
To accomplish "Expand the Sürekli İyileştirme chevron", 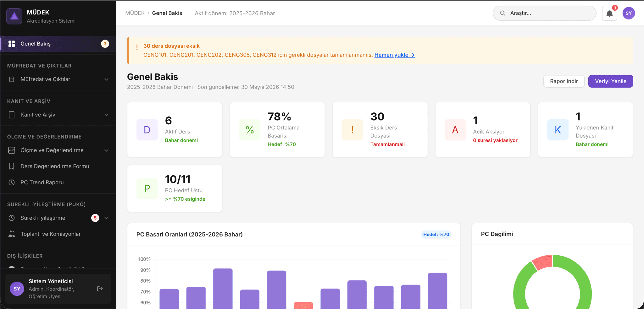I will (x=106, y=218).
